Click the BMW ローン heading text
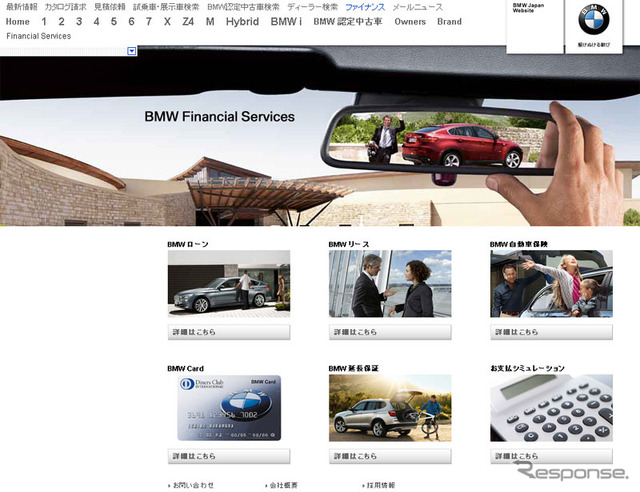The width and height of the screenshot is (640, 492). pos(188,244)
